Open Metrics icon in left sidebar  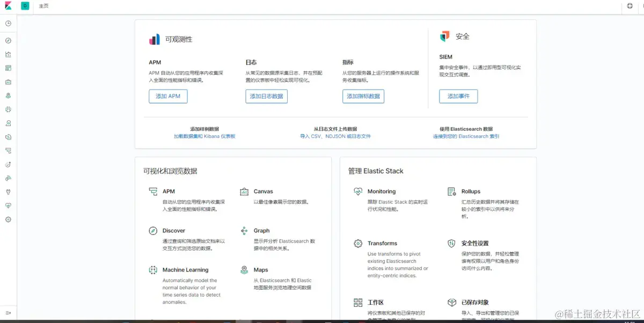pos(8,123)
